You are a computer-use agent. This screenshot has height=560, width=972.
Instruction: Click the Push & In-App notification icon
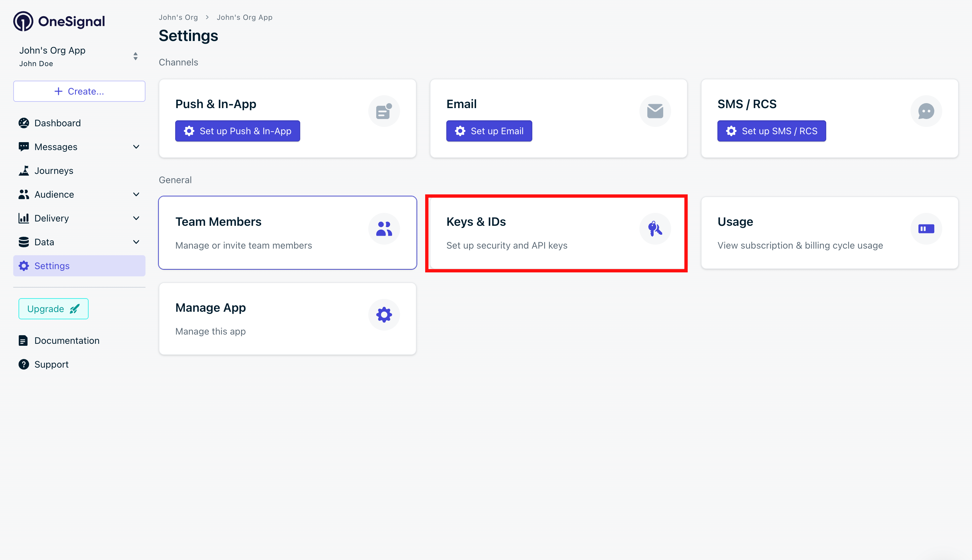[384, 111]
